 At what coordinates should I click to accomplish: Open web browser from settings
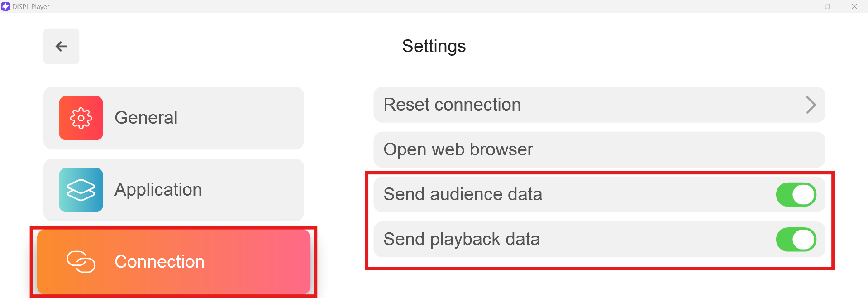pos(599,149)
